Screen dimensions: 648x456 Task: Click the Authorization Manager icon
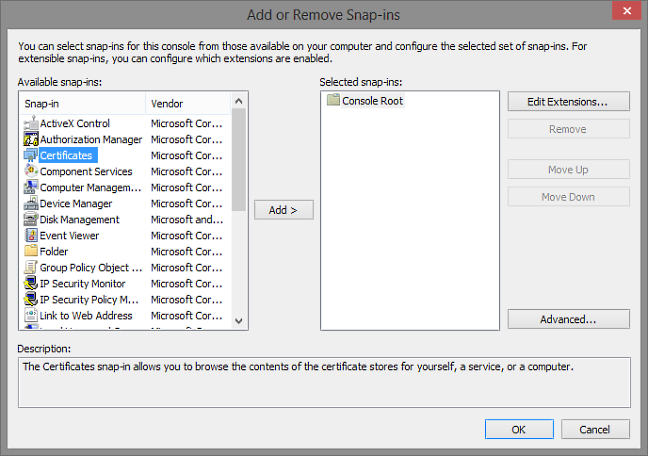(x=30, y=140)
